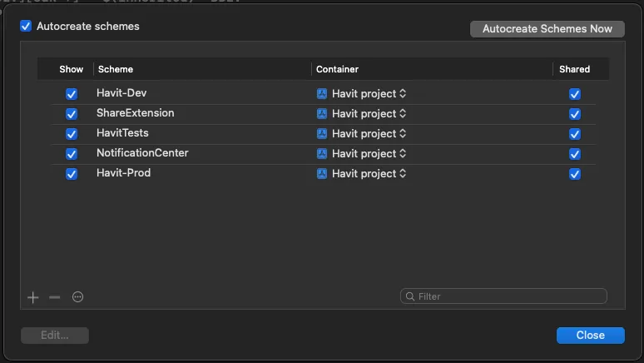
Task: Click the Havit-Prod project container icon
Action: (x=322, y=174)
